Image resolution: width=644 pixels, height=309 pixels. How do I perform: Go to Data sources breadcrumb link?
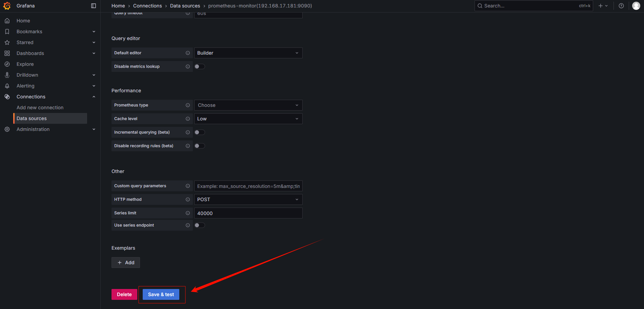point(185,6)
